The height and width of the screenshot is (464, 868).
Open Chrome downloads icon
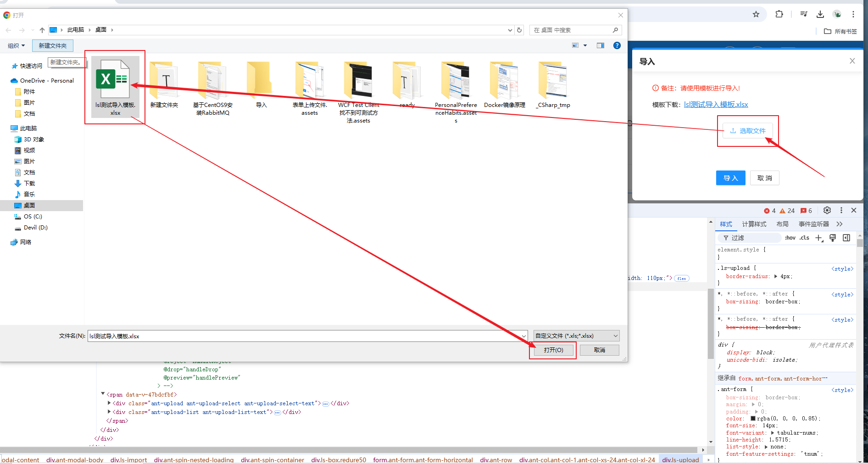tap(820, 14)
